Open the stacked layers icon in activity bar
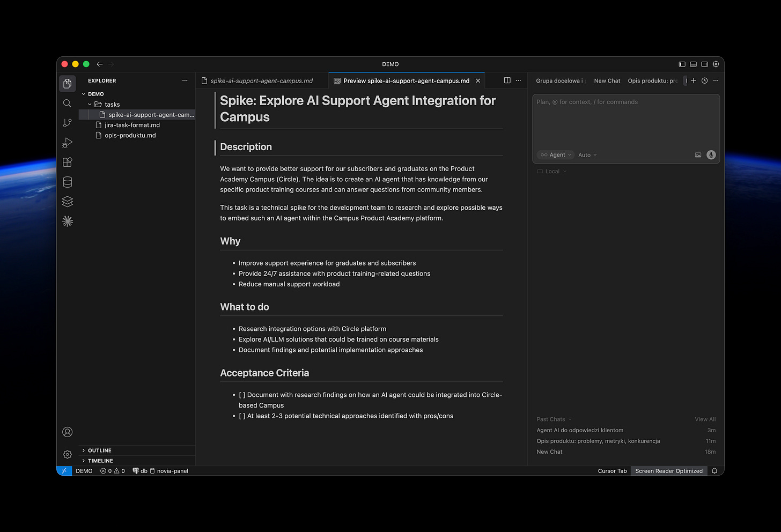Viewport: 781px width, 532px height. (x=68, y=202)
